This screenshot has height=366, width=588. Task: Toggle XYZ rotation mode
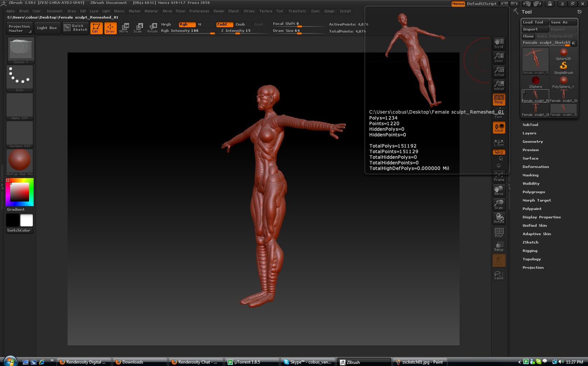(x=499, y=152)
